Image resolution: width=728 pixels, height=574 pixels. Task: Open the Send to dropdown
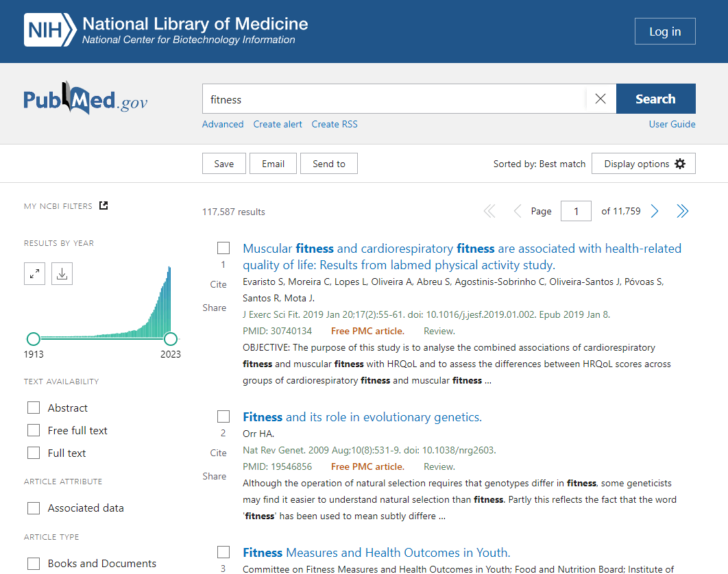329,164
